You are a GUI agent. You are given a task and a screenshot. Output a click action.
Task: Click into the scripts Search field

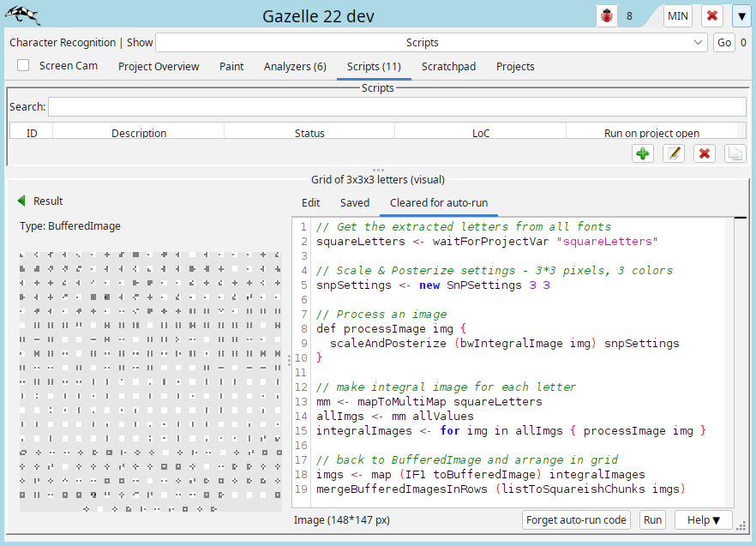tap(397, 107)
